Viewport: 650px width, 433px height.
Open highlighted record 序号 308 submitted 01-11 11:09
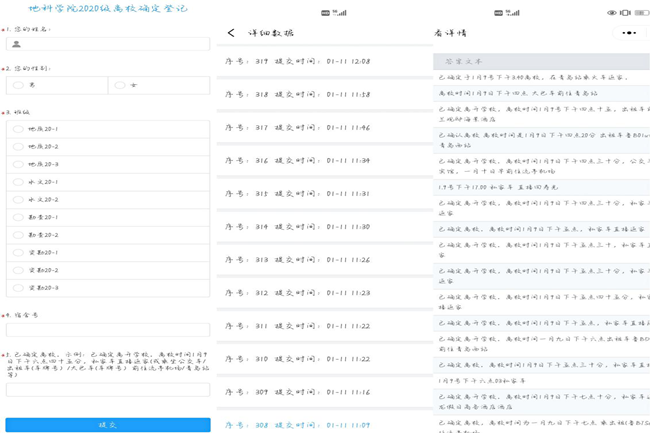pyautogui.click(x=325, y=423)
